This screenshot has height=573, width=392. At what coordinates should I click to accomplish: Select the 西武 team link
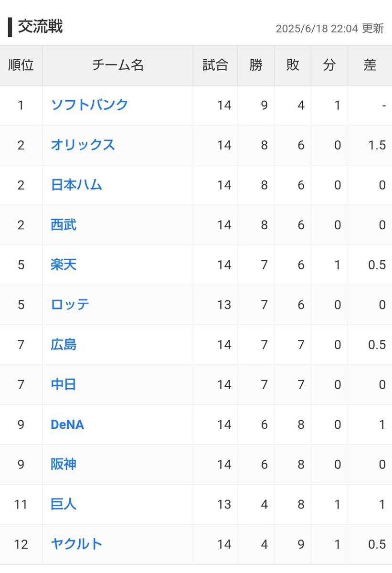64,225
